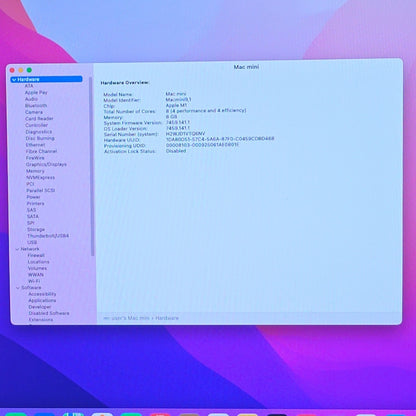Open the USB hardware entry
This screenshot has width=416, height=416.
[32, 242]
